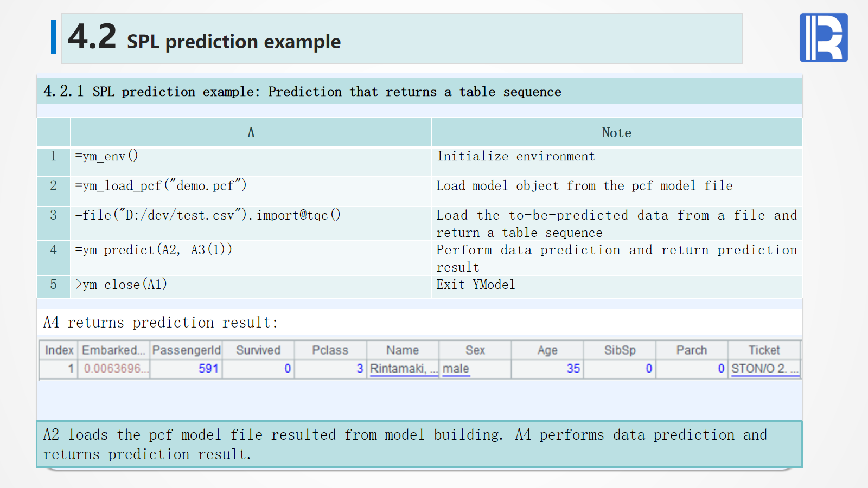Image resolution: width=868 pixels, height=488 pixels.
Task: Click the Embarked value 0.0063696
Action: pyautogui.click(x=113, y=369)
